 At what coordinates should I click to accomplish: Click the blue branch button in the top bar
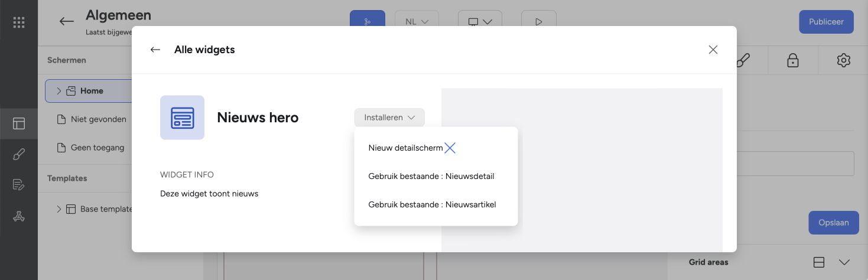(x=368, y=22)
